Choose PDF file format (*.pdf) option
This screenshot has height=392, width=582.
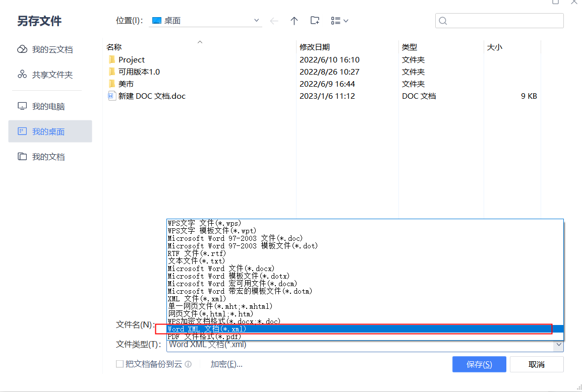tap(204, 336)
